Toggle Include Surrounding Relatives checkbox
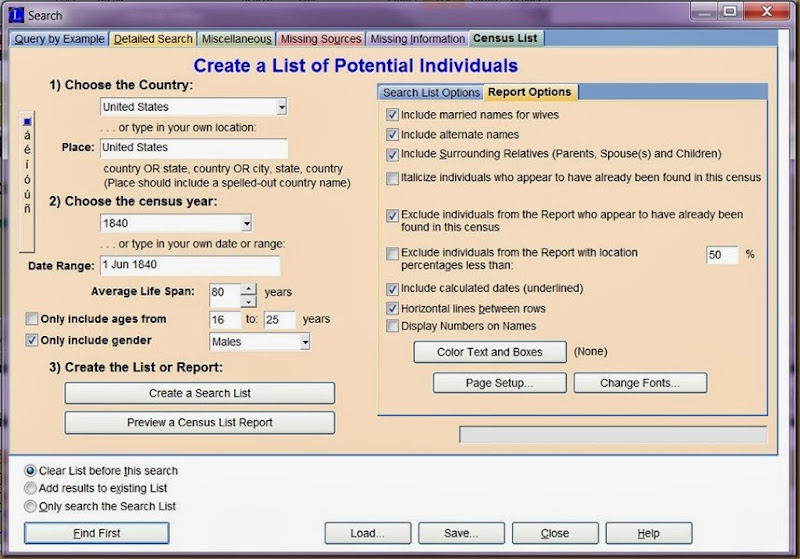 (x=392, y=155)
